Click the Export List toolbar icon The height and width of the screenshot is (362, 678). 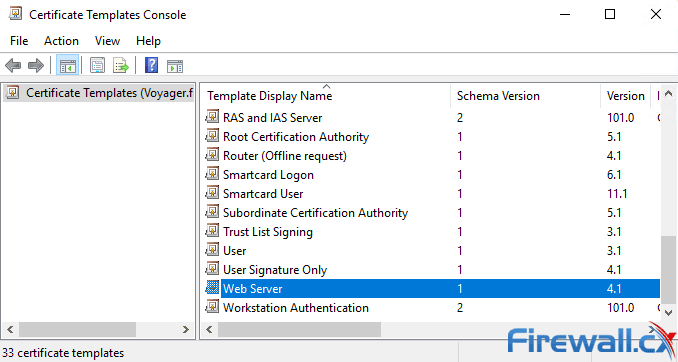tap(121, 66)
